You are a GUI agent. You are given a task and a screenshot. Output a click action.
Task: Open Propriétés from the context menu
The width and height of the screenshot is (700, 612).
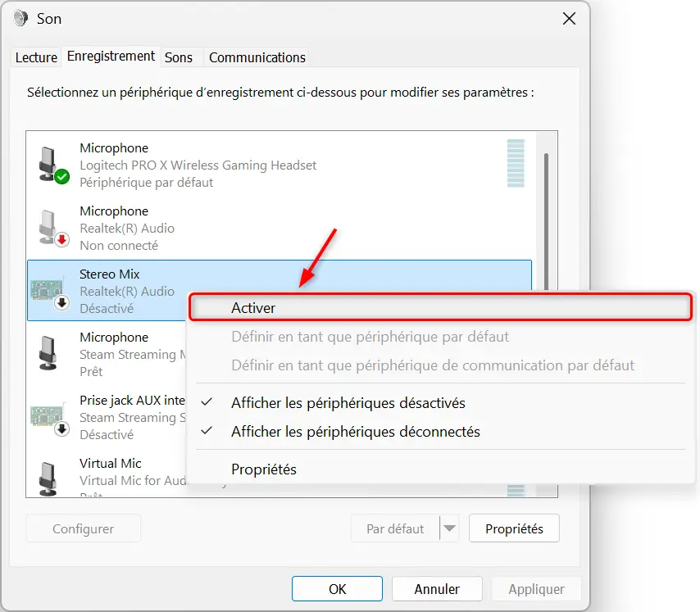pyautogui.click(x=264, y=469)
